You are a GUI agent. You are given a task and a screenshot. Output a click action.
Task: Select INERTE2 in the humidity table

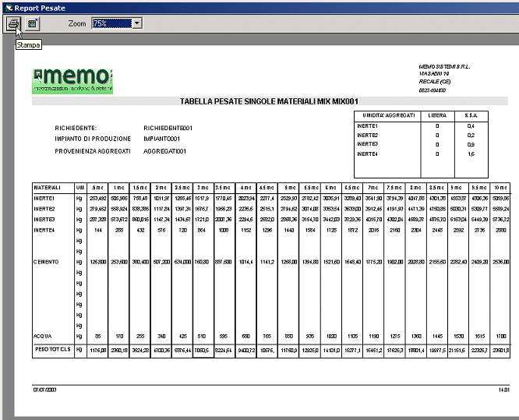[367, 136]
